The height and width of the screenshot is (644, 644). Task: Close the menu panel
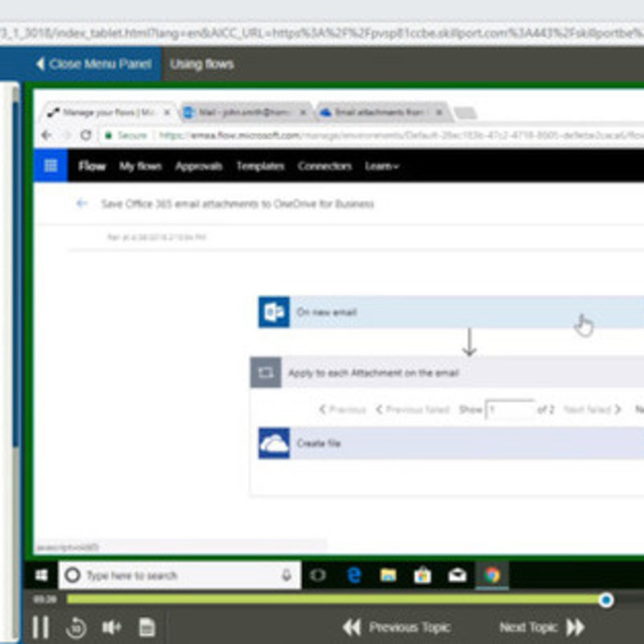click(x=93, y=64)
